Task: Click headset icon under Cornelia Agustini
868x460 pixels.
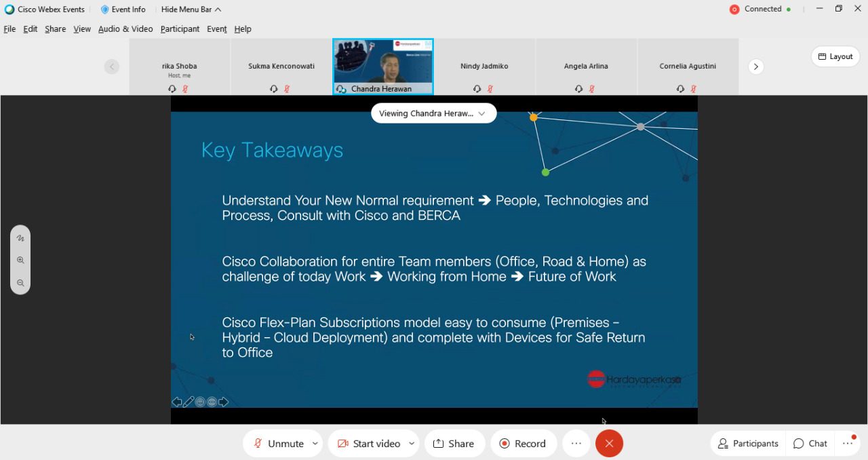Action: 681,89
